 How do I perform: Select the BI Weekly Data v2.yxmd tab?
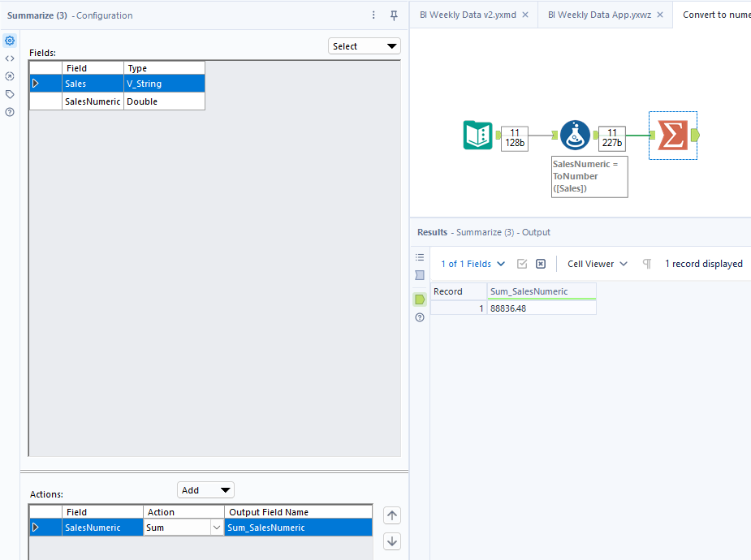tap(469, 14)
